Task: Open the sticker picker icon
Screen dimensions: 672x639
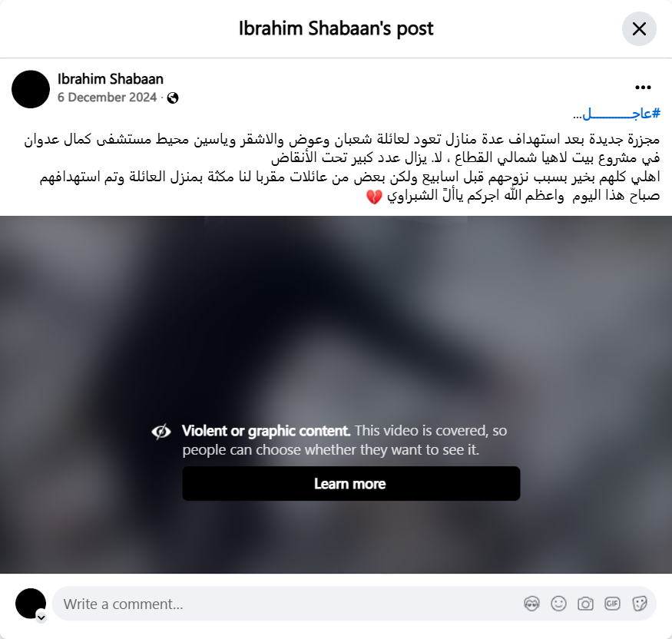Action: (639, 604)
